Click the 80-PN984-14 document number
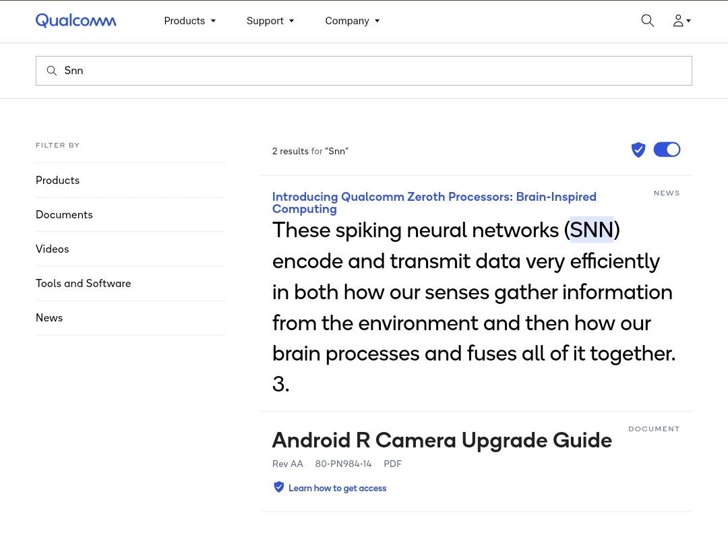The height and width of the screenshot is (560, 728). point(344,464)
